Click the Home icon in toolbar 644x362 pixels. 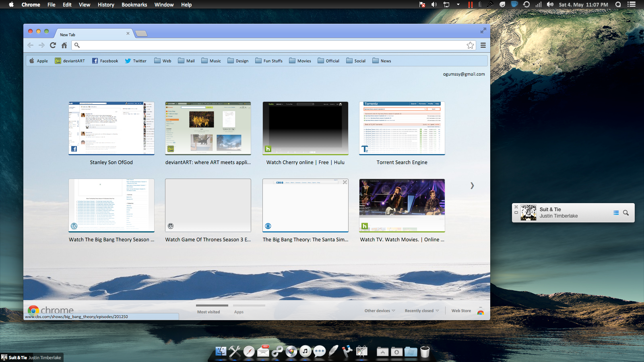coord(64,45)
